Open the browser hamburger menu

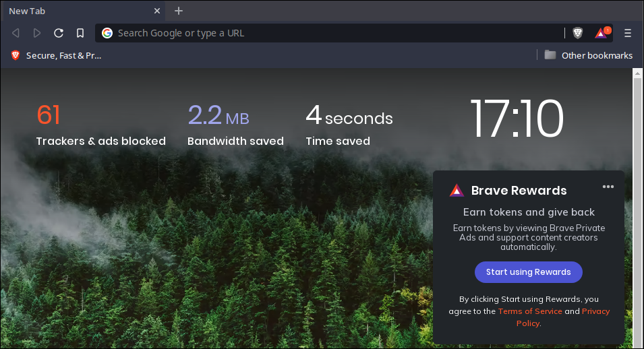[628, 33]
